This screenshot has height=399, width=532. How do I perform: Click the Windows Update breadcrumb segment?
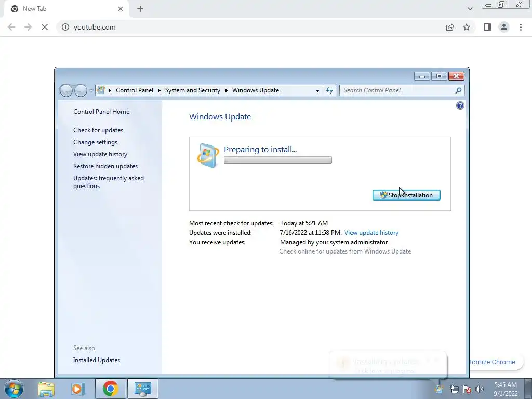click(x=256, y=90)
